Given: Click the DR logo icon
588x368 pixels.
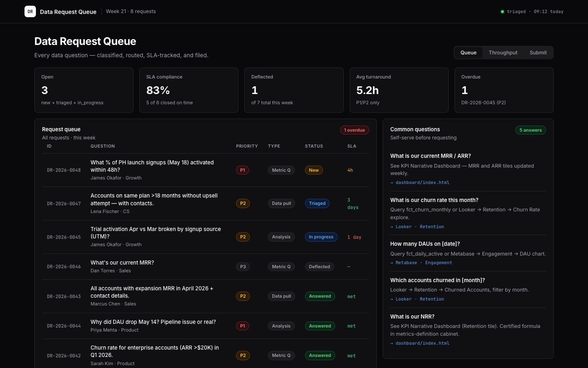Looking at the screenshot, I should (30, 11).
